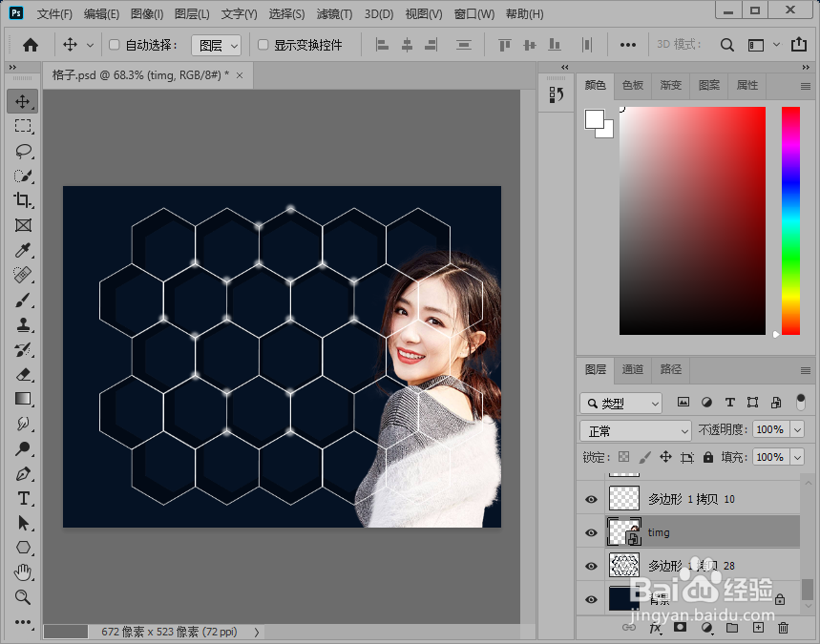Screen dimensions: 820x644
Task: Open the History panel icon
Action: point(556,94)
